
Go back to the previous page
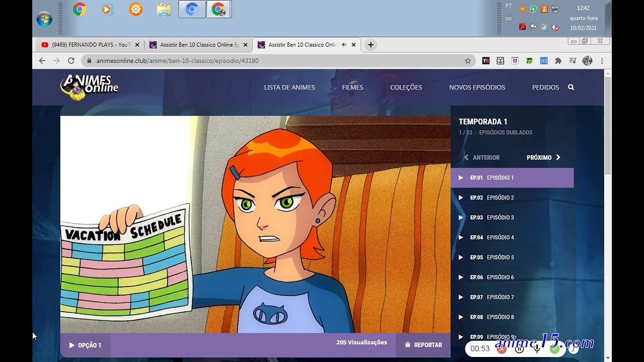click(x=42, y=60)
